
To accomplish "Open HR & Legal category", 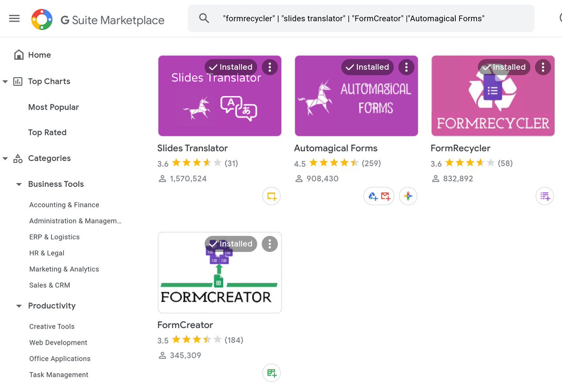I will pyautogui.click(x=47, y=253).
